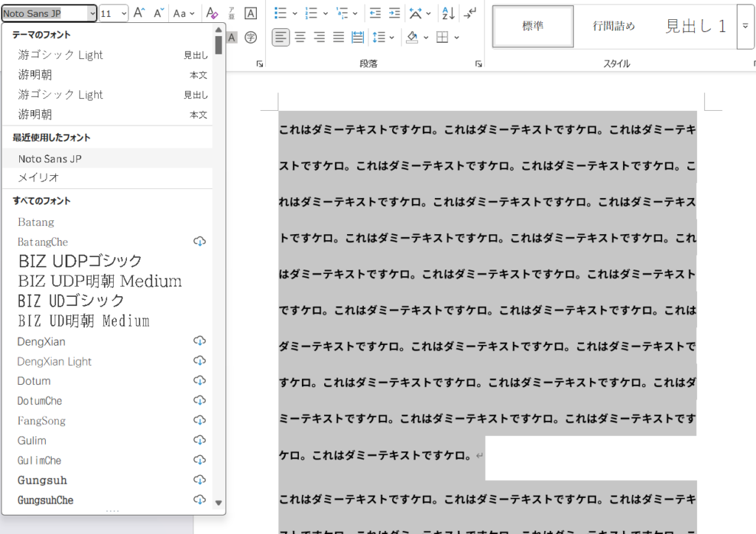Choose BIZ UDPゴシック from font list
This screenshot has height=534, width=756.
coord(80,261)
